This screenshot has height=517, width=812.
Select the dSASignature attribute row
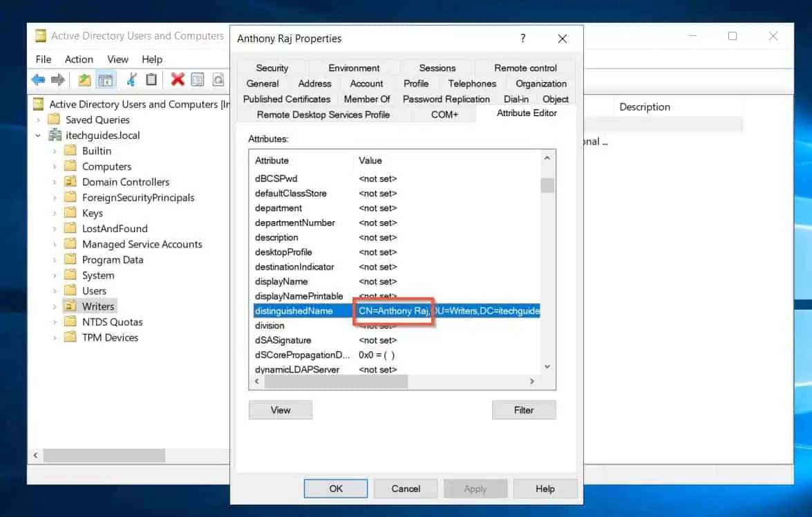point(397,340)
